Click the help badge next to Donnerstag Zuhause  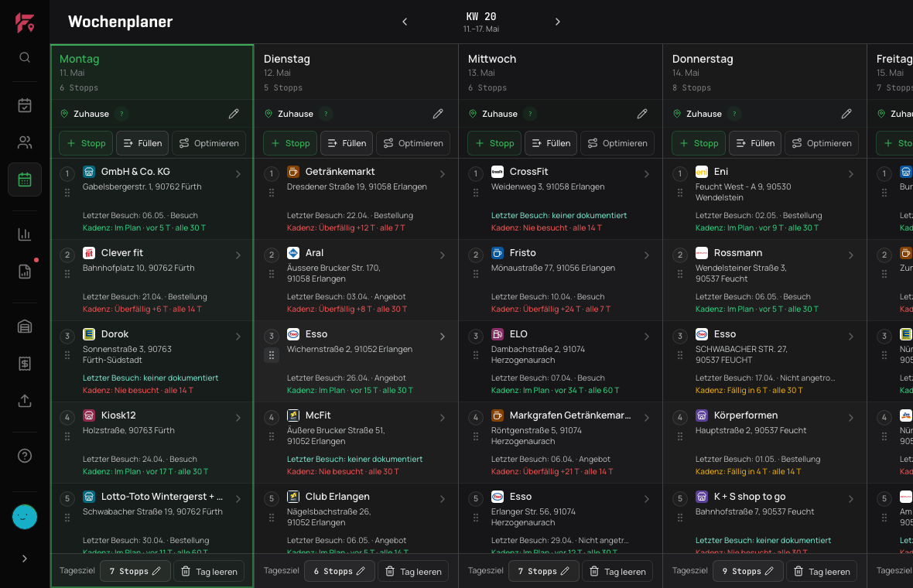coord(734,114)
